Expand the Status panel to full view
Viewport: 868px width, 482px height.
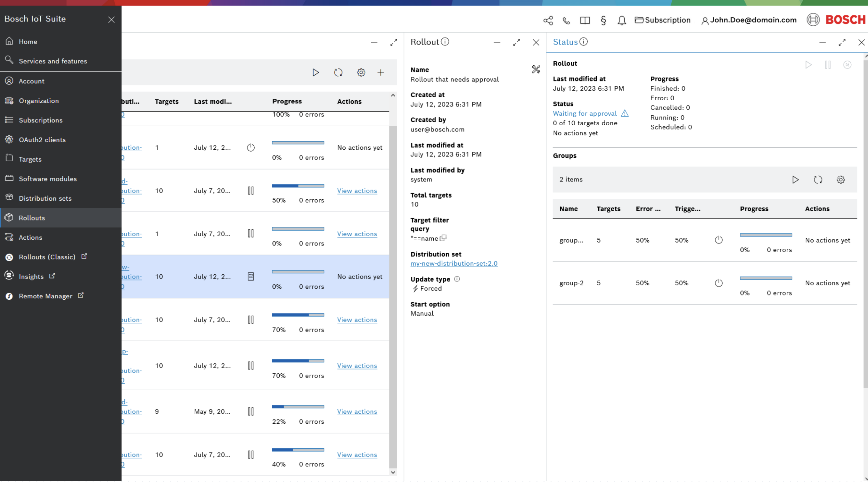point(842,43)
